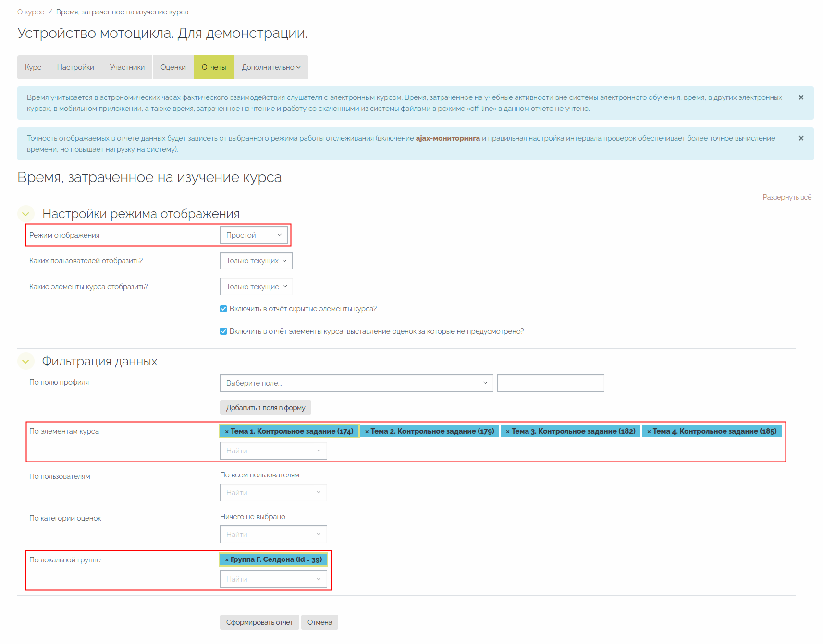Remove the Тема 4 Контрольное задание tag
823x644 pixels.
point(649,432)
